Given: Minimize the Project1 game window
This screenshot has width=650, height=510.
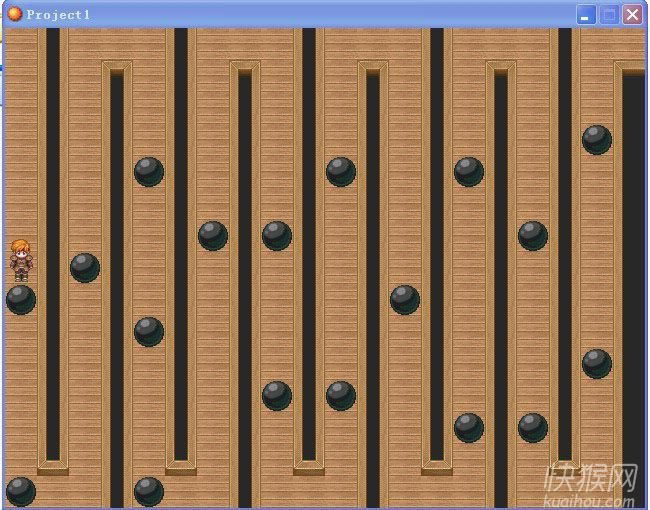Looking at the screenshot, I should (x=586, y=15).
